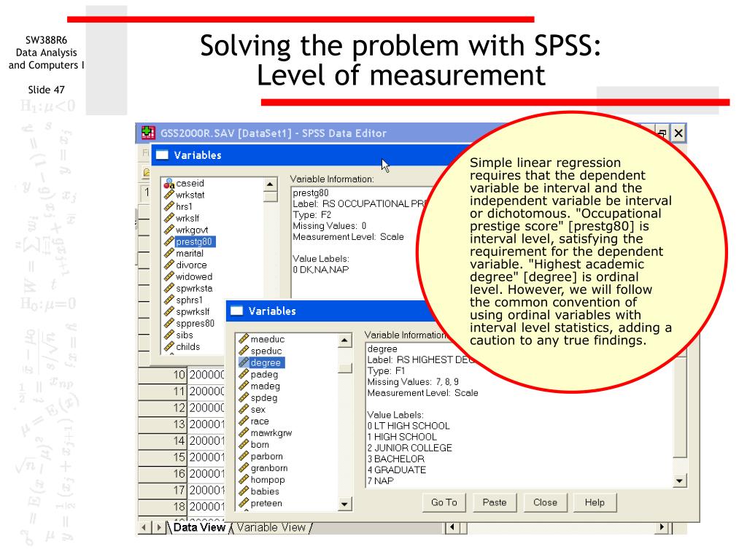Open Help for the Variables dialog

pyautogui.click(x=595, y=502)
